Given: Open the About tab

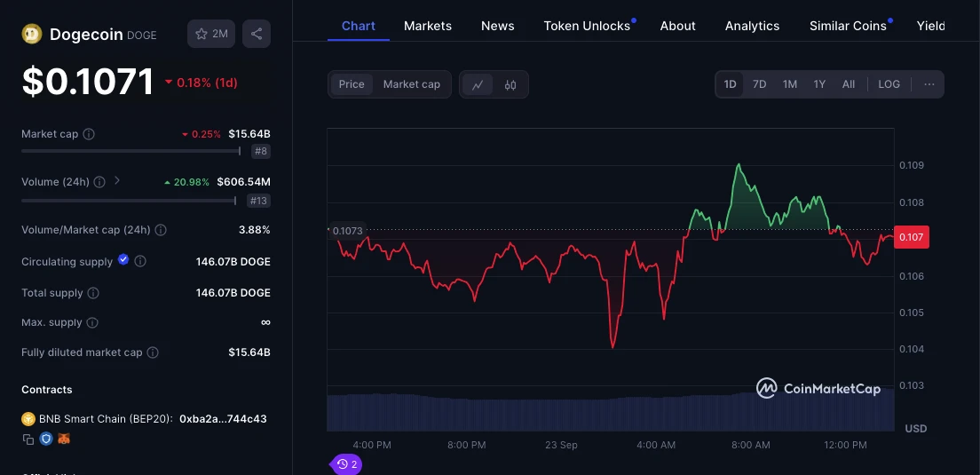Looking at the screenshot, I should pyautogui.click(x=677, y=26).
